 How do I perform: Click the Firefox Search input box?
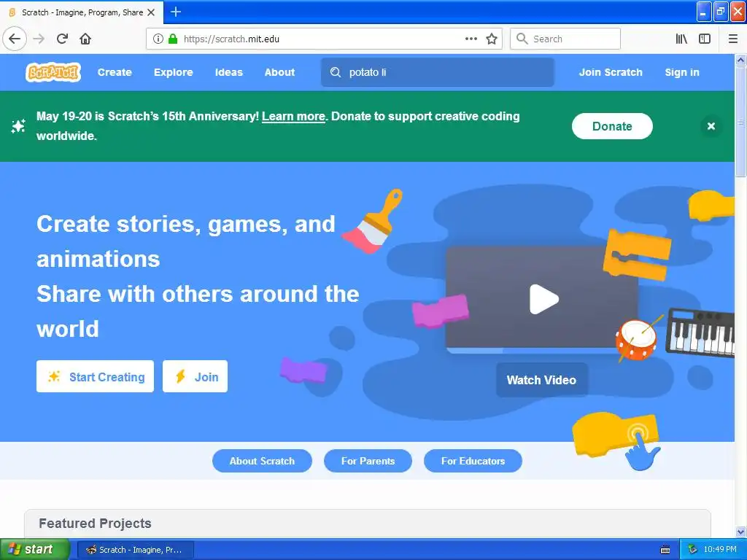[x=565, y=39]
